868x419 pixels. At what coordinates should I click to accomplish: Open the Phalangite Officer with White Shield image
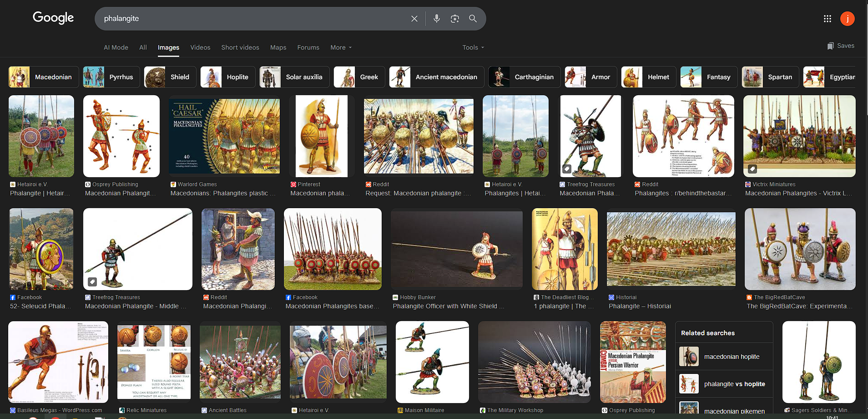pos(457,249)
